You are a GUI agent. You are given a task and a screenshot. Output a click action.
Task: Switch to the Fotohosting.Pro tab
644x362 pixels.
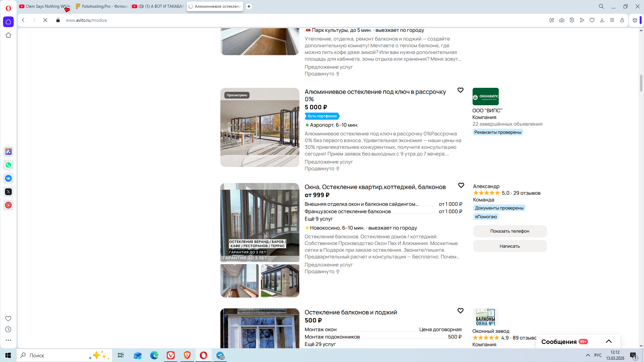pyautogui.click(x=102, y=6)
